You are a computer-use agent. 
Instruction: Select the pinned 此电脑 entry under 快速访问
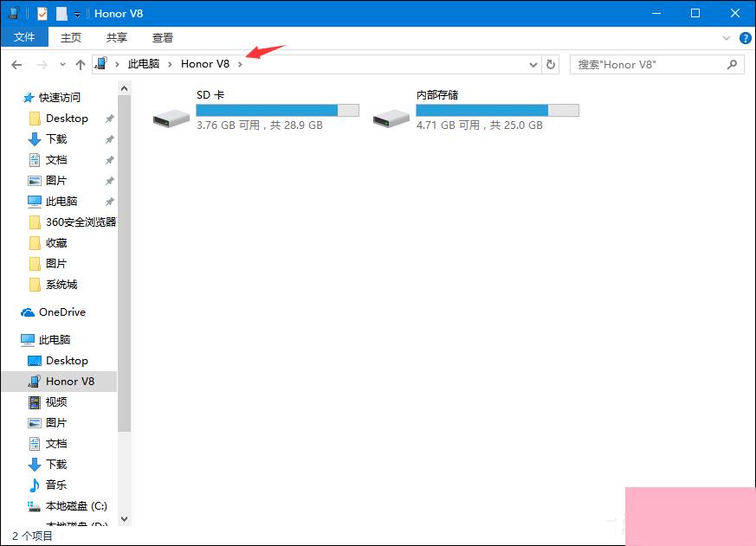(61, 202)
